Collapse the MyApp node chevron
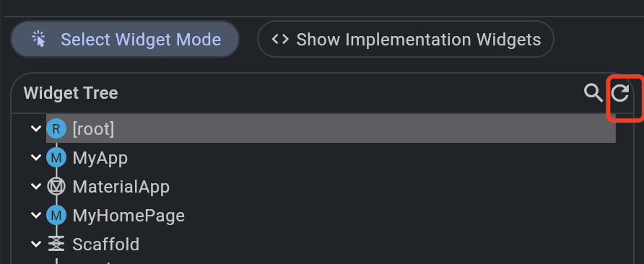The width and height of the screenshot is (644, 264). click(36, 157)
